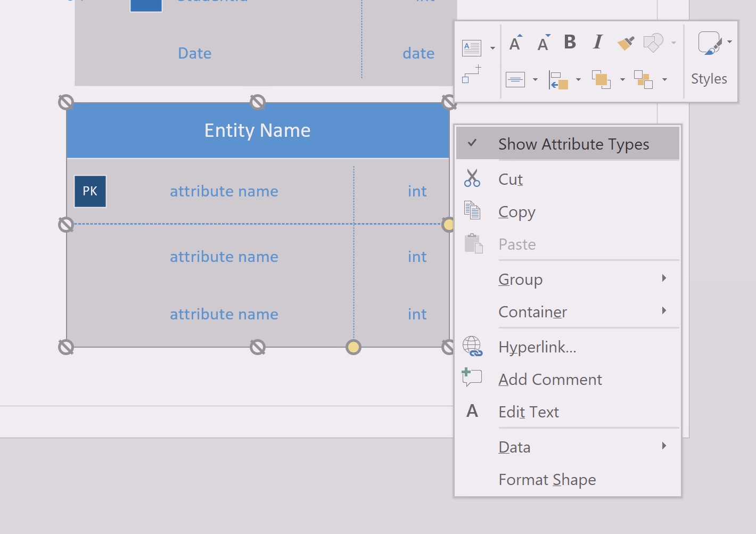Select Add Comment in the context menu
The width and height of the screenshot is (756, 534).
pos(568,379)
